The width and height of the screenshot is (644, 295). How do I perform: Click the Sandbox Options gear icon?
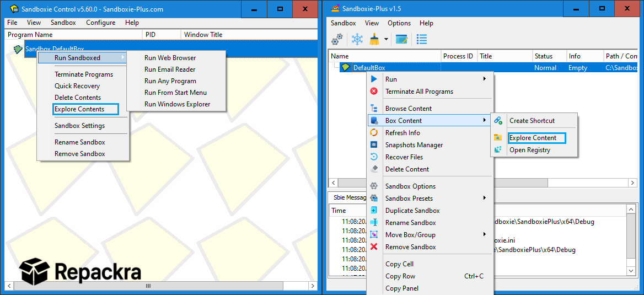tap(374, 186)
